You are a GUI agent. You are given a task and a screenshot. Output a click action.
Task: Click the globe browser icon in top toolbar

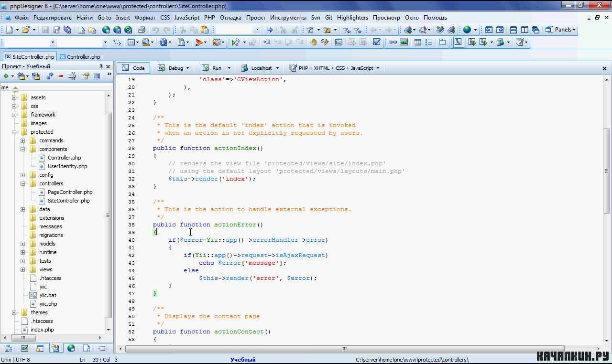[x=467, y=30]
